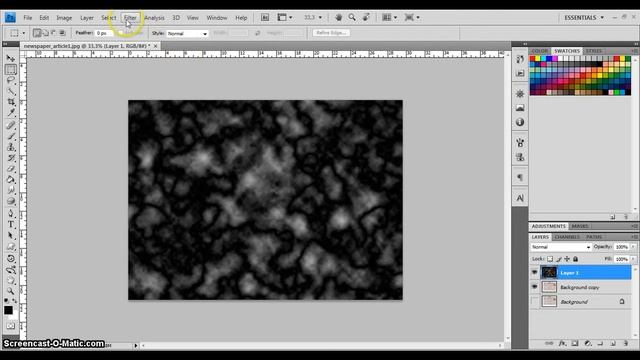640x360 pixels.
Task: Open the Image menu
Action: click(x=64, y=18)
